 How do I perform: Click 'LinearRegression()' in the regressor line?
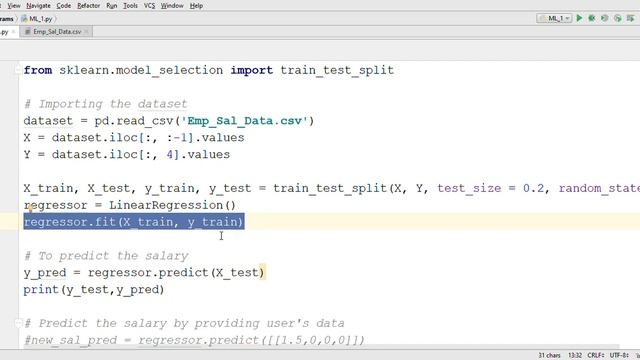(172, 205)
